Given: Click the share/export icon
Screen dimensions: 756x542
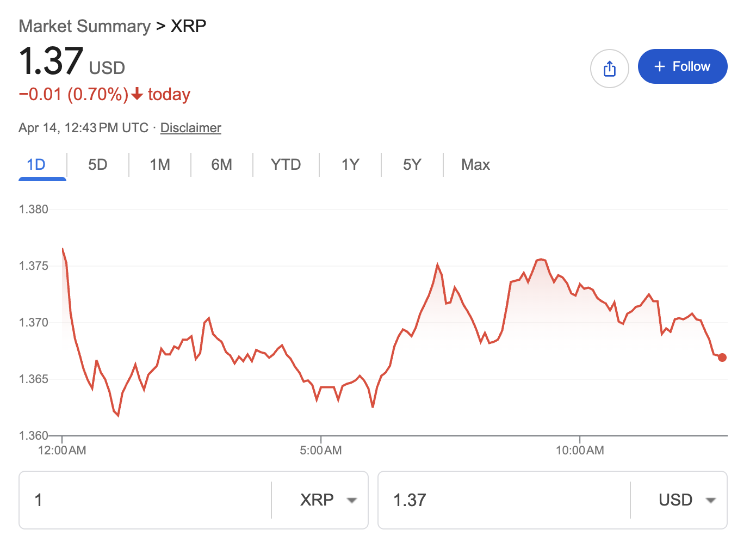Looking at the screenshot, I should 610,69.
